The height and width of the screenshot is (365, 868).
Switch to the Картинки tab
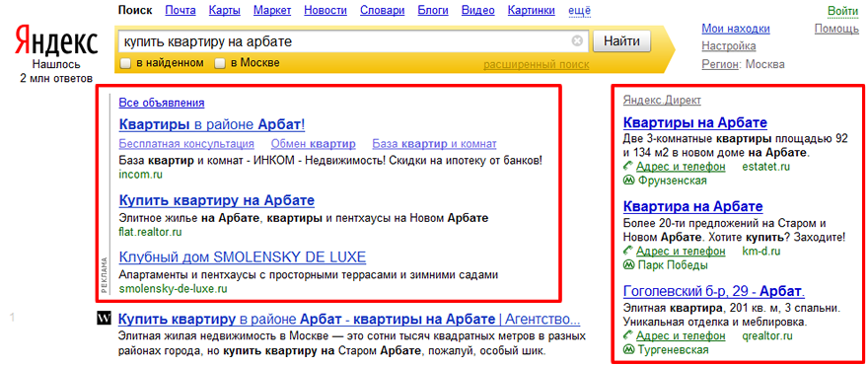pyautogui.click(x=532, y=10)
